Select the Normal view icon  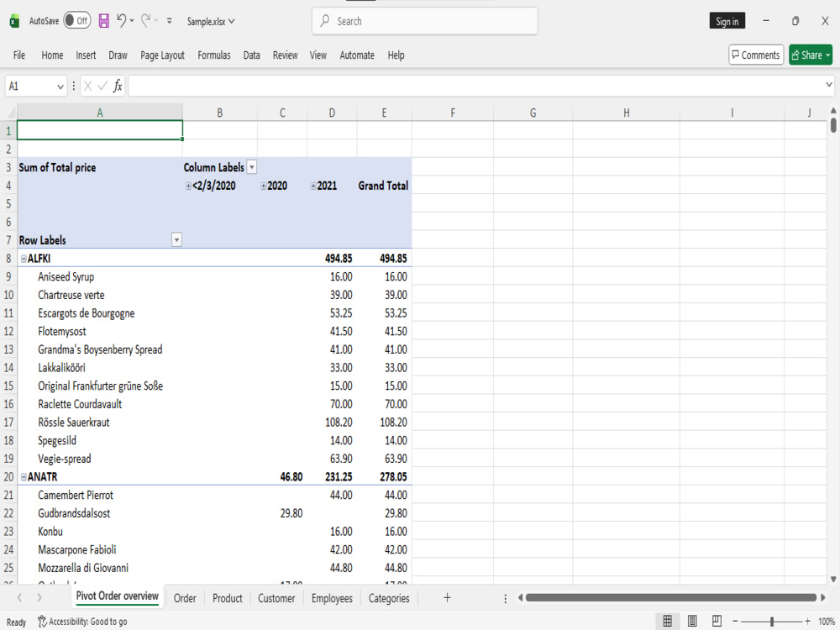click(668, 621)
